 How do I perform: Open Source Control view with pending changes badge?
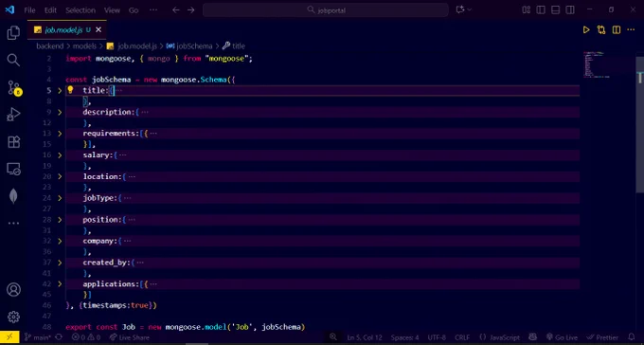pos(14,88)
